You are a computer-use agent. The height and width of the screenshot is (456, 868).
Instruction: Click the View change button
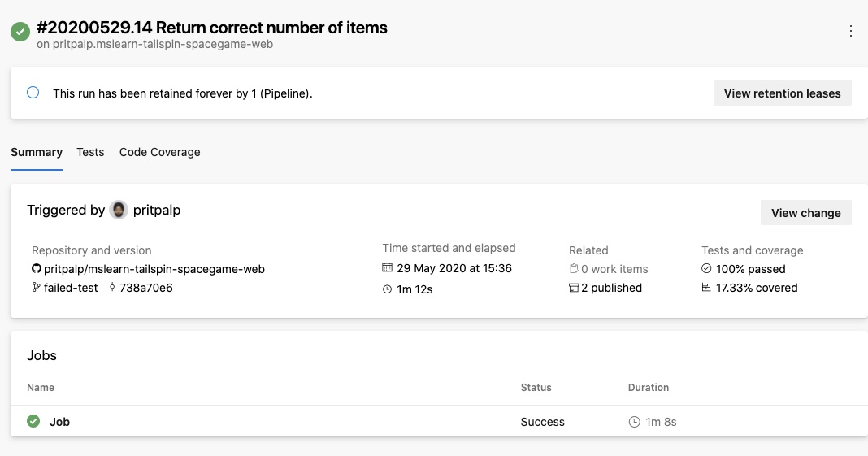click(806, 212)
